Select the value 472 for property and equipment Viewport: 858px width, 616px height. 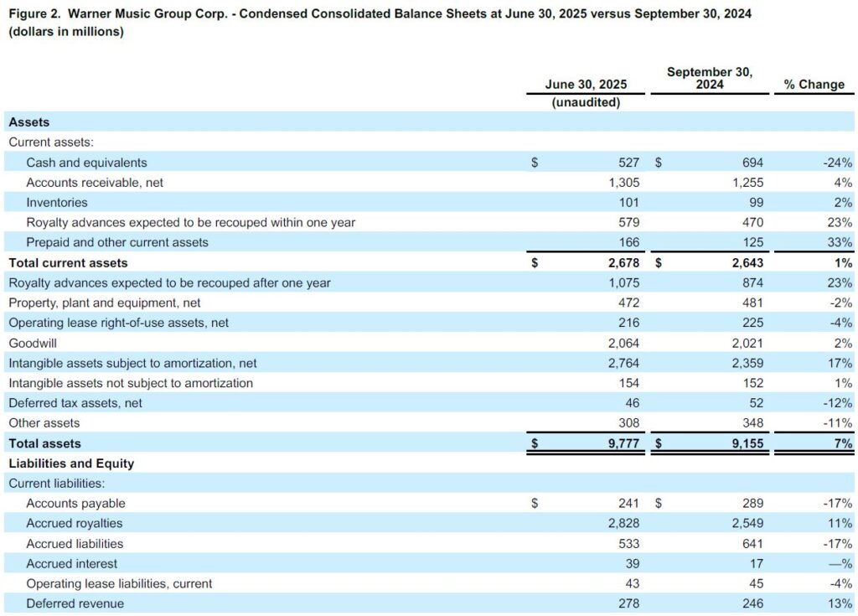pyautogui.click(x=628, y=303)
